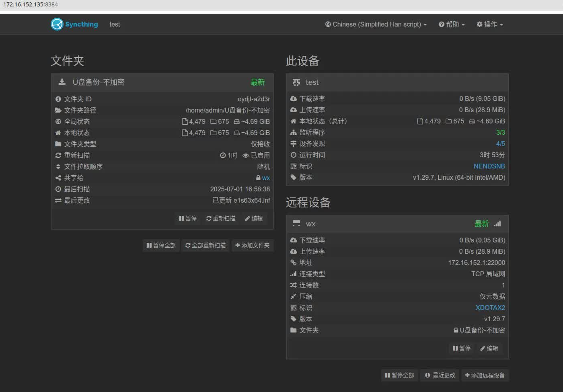Click the download icon beside U盘备份-不加密
The image size is (563, 392).
point(62,82)
